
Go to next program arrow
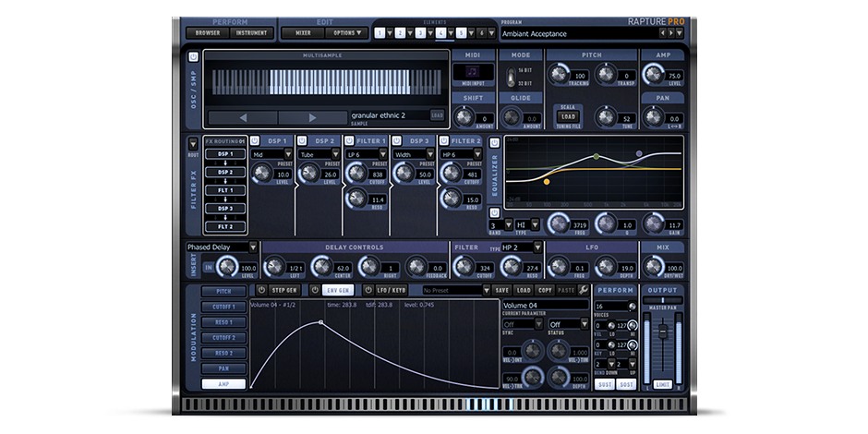[x=671, y=33]
